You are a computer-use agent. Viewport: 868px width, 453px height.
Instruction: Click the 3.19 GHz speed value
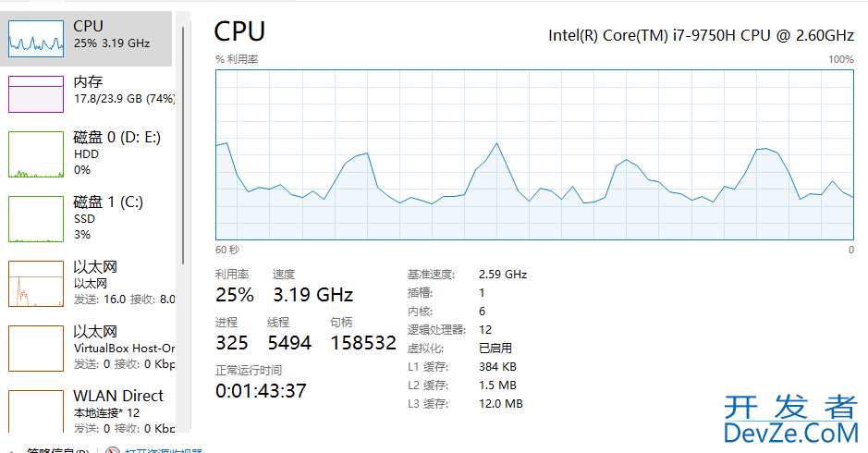(312, 295)
